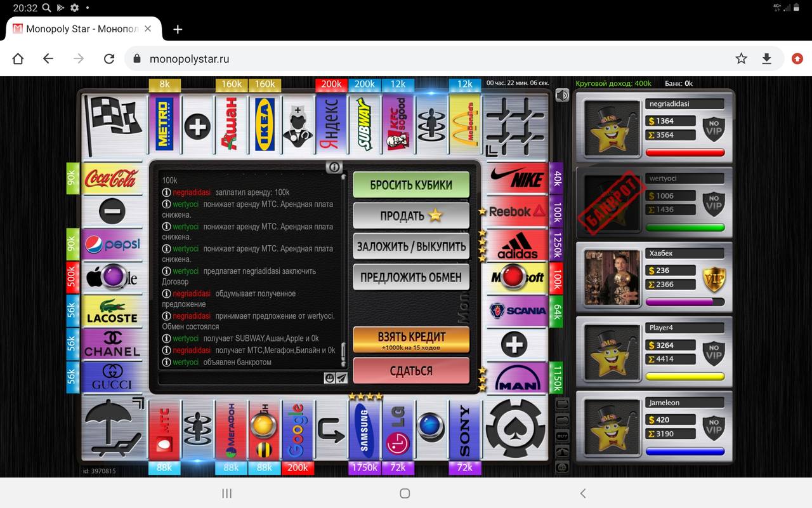The width and height of the screenshot is (812, 508).
Task: Take a loan with Взять кредит
Action: (411, 340)
